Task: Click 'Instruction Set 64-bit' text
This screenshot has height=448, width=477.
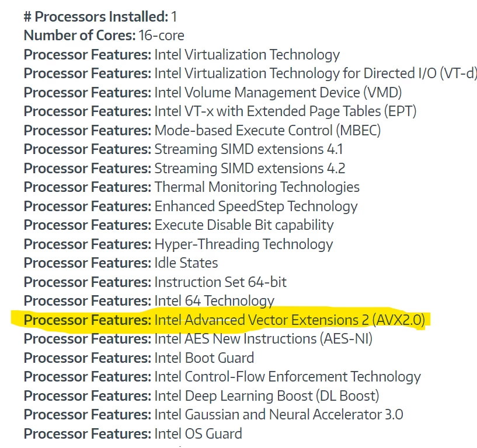Action: [221, 282]
